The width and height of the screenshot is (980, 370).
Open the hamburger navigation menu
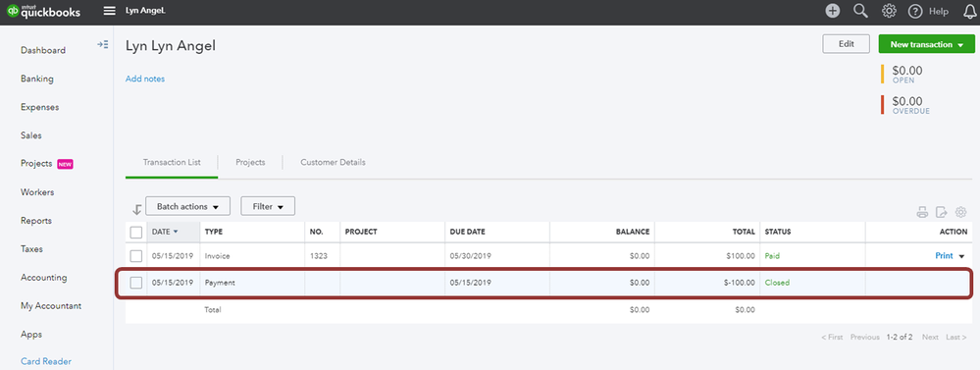(109, 11)
